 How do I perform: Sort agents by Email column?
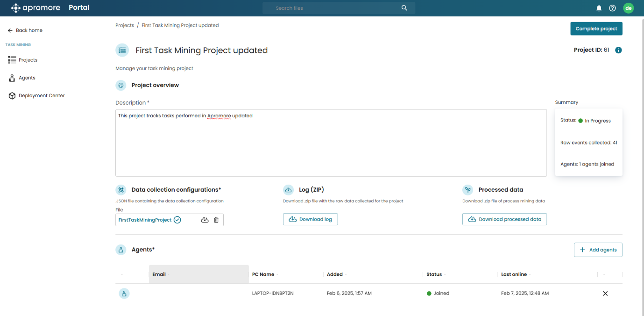click(159, 274)
